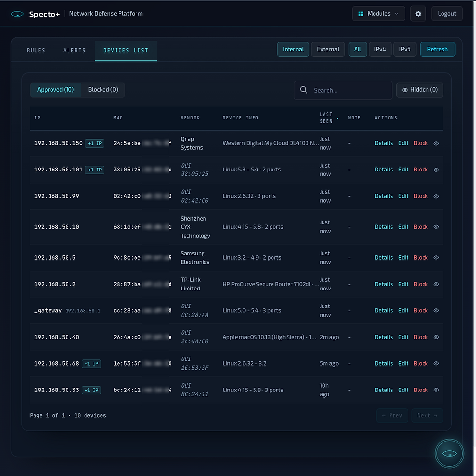476x476 pixels.
Task: Select the IPv6 filter
Action: 404,49
